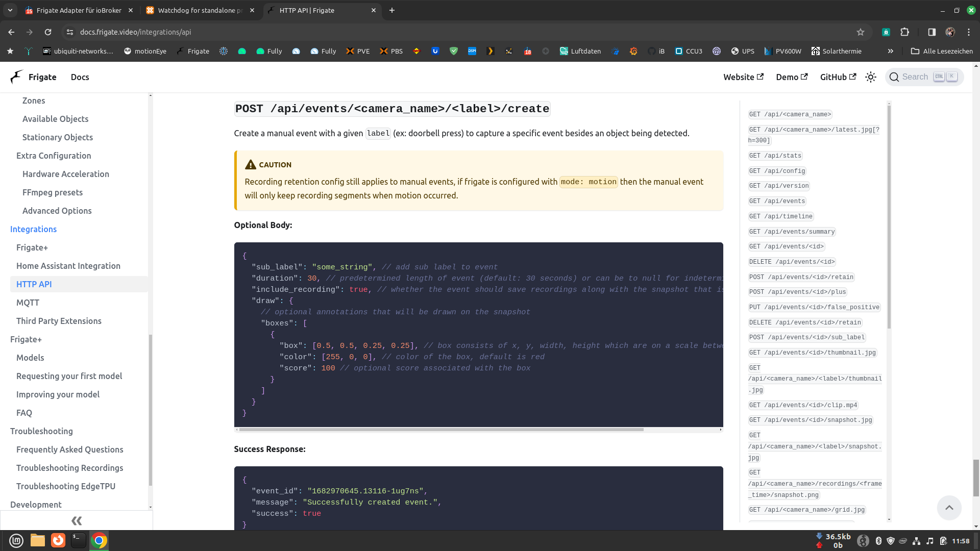980x551 pixels.
Task: Open Alle Lesezeichen bookmarks folder
Action: (942, 51)
